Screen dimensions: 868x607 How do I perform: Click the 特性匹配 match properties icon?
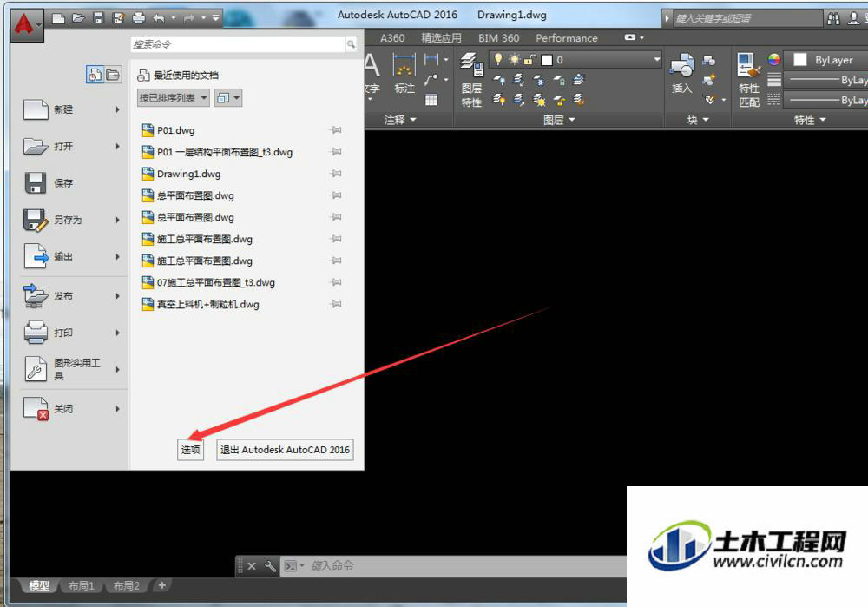(x=749, y=79)
